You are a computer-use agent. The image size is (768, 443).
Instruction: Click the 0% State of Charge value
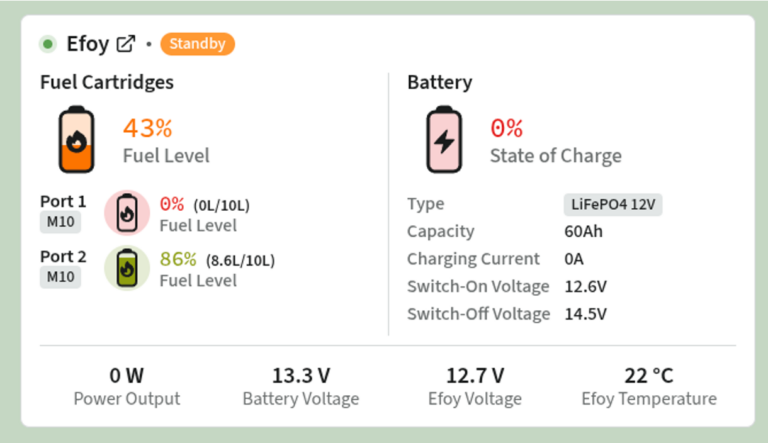click(x=506, y=128)
